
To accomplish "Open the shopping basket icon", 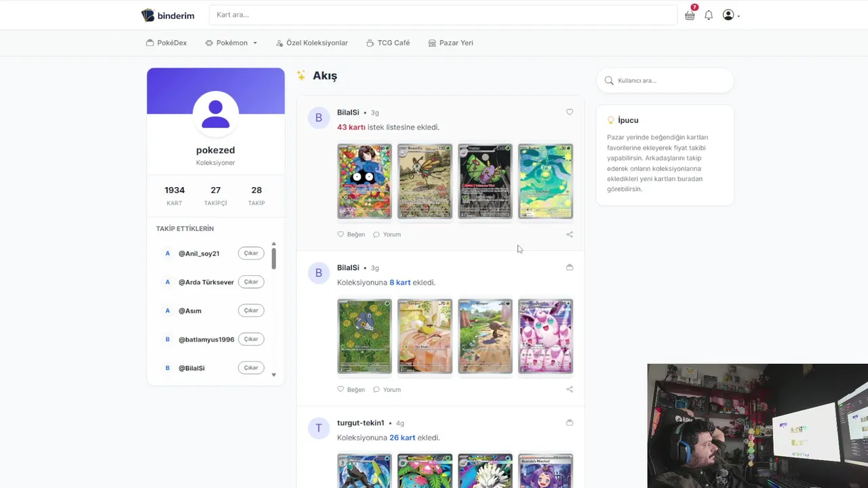I will pos(690,15).
